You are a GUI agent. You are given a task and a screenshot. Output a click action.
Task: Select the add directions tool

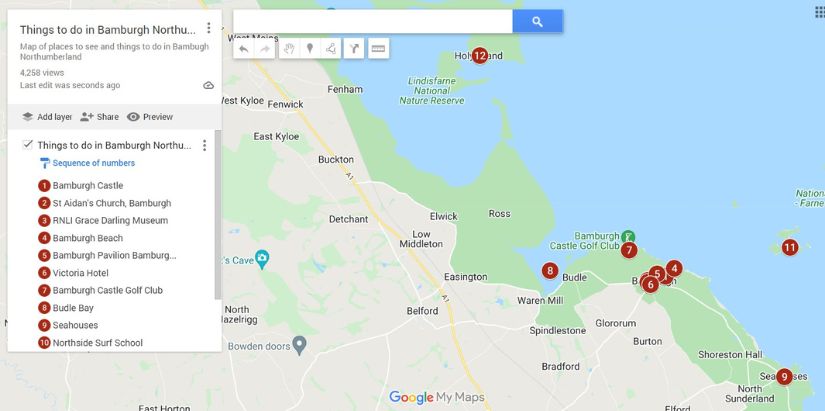(x=354, y=49)
